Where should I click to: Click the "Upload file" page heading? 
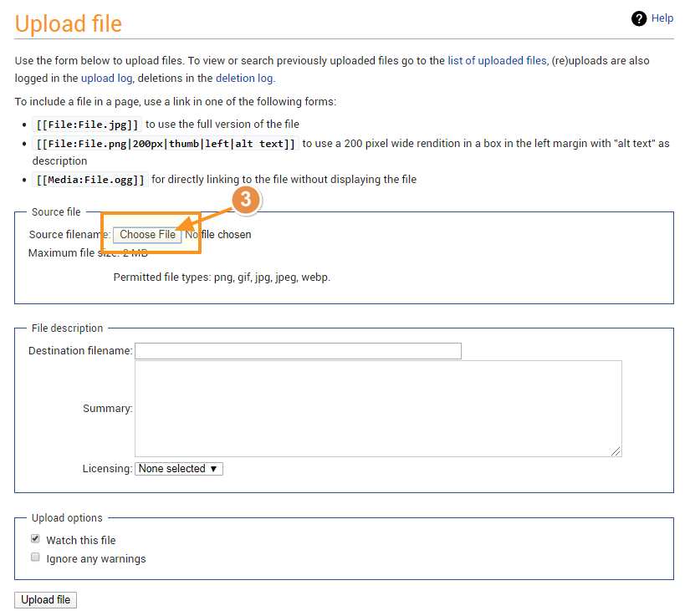pos(69,23)
